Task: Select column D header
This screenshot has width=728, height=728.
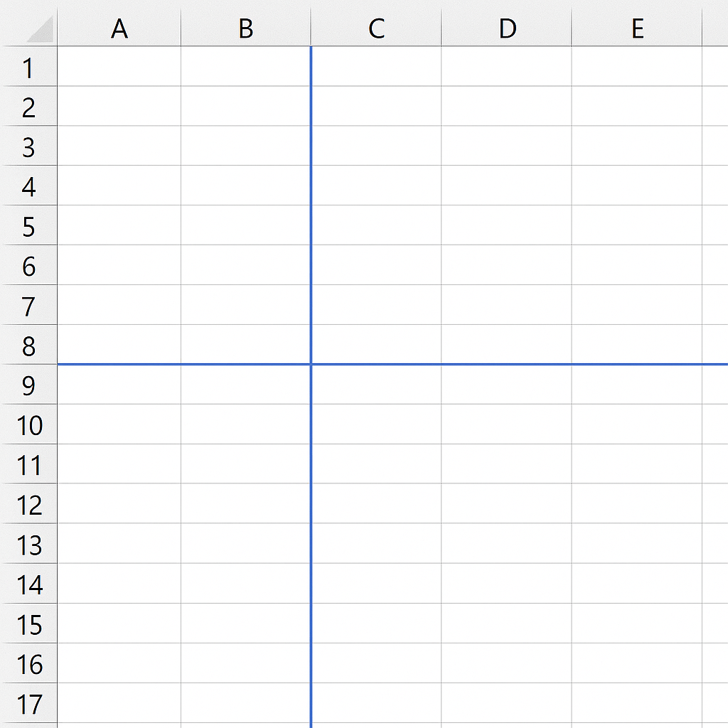Action: click(506, 28)
